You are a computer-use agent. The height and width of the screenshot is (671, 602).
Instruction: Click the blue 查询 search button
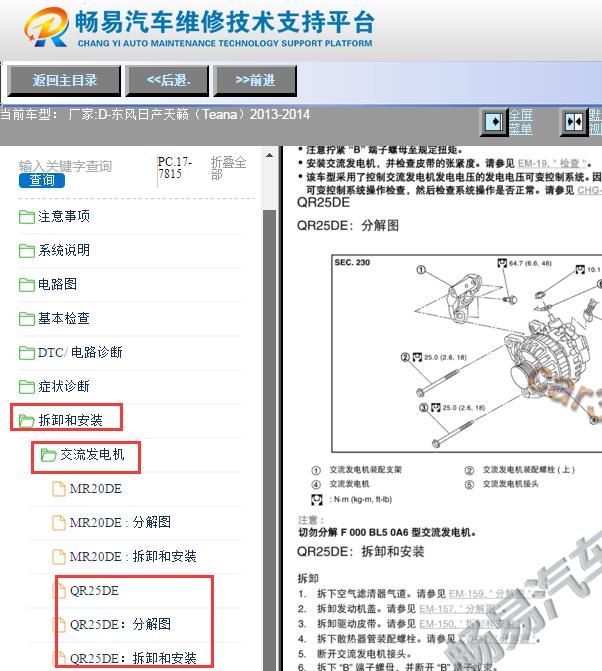tap(42, 181)
